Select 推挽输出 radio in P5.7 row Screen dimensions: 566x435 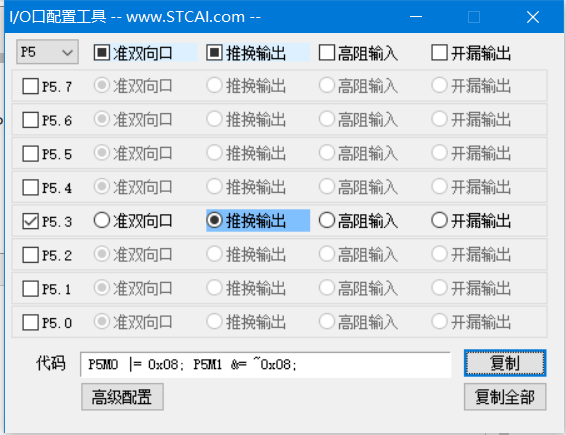click(214, 86)
